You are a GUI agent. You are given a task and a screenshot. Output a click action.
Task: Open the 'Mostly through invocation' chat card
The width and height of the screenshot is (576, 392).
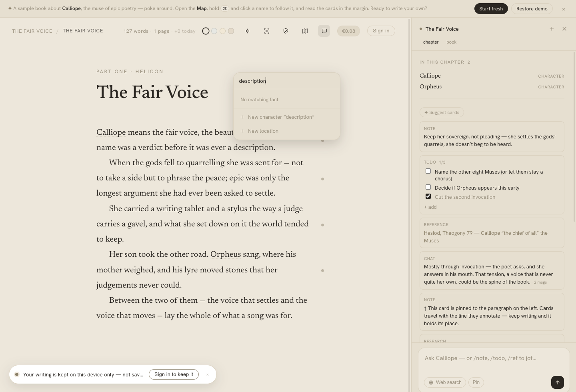pyautogui.click(x=492, y=270)
